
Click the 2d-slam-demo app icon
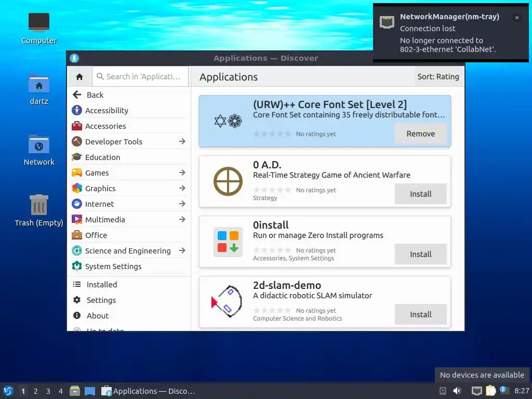point(227,301)
